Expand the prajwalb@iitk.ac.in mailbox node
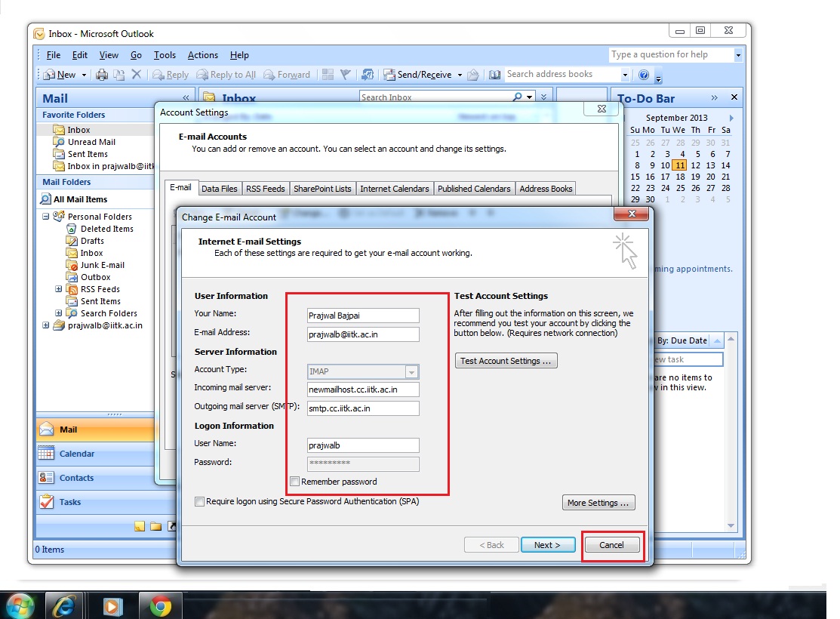 [x=45, y=325]
